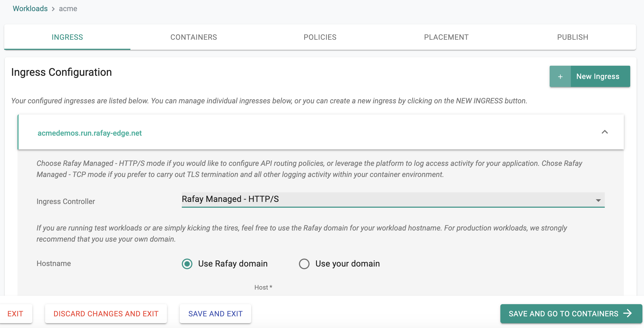Viewport: 644px width, 328px height.
Task: Select the Ingress tab
Action: 67,37
